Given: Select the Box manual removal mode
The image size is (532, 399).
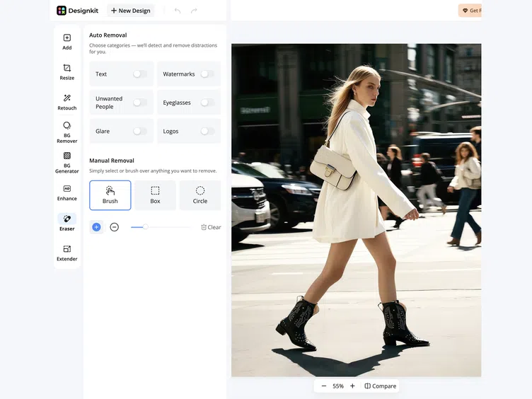Looking at the screenshot, I should click(x=155, y=195).
